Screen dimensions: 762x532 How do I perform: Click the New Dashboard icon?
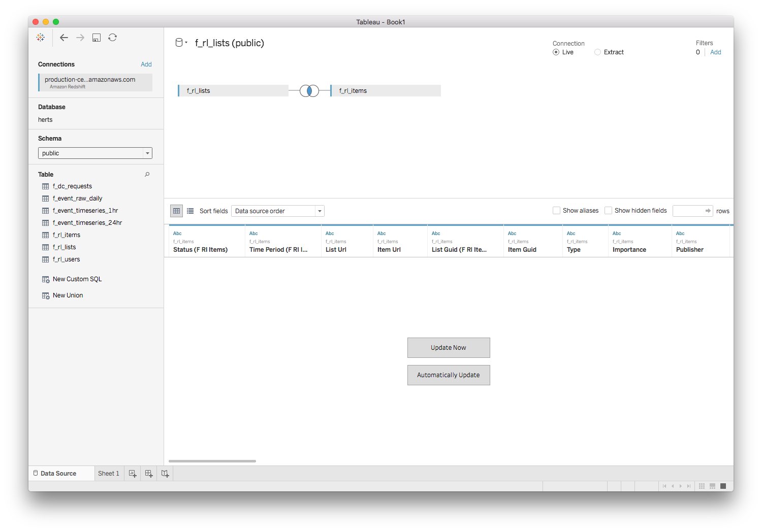coord(148,473)
